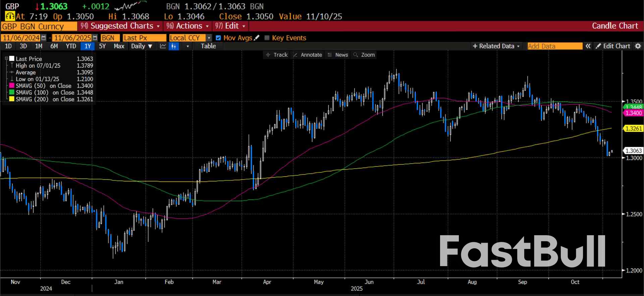The image size is (644, 296).
Task: Select the 1D time range tab
Action: tap(8, 46)
